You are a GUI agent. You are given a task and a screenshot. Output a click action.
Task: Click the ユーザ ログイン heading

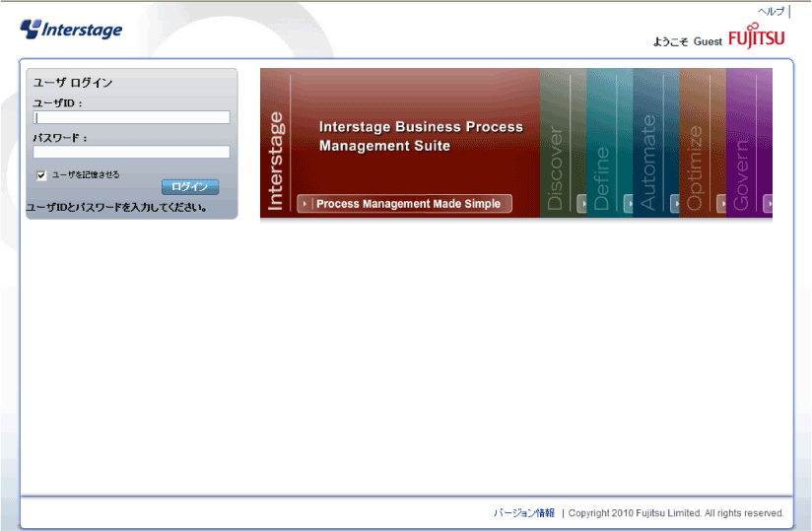[x=73, y=83]
